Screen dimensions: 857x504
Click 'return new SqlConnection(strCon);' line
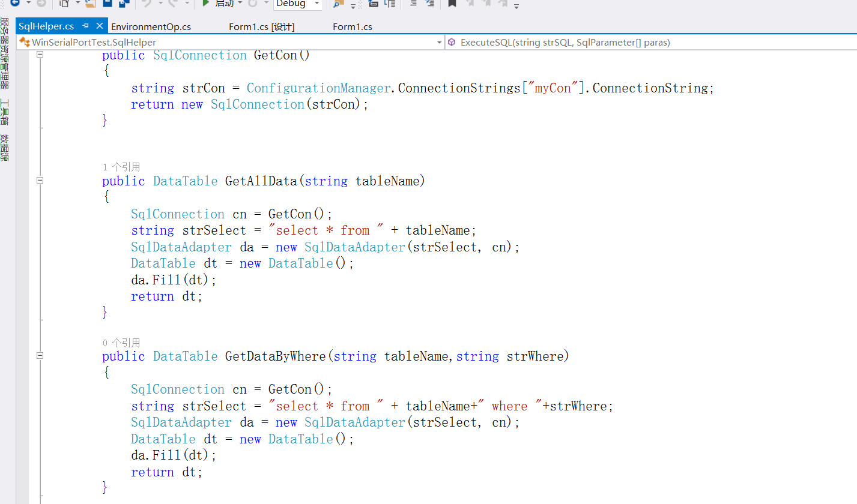pyautogui.click(x=250, y=104)
